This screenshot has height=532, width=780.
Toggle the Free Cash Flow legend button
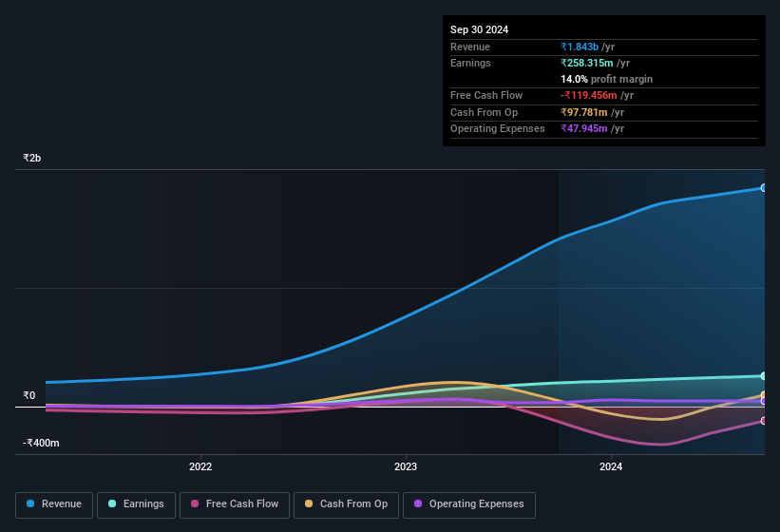235,504
